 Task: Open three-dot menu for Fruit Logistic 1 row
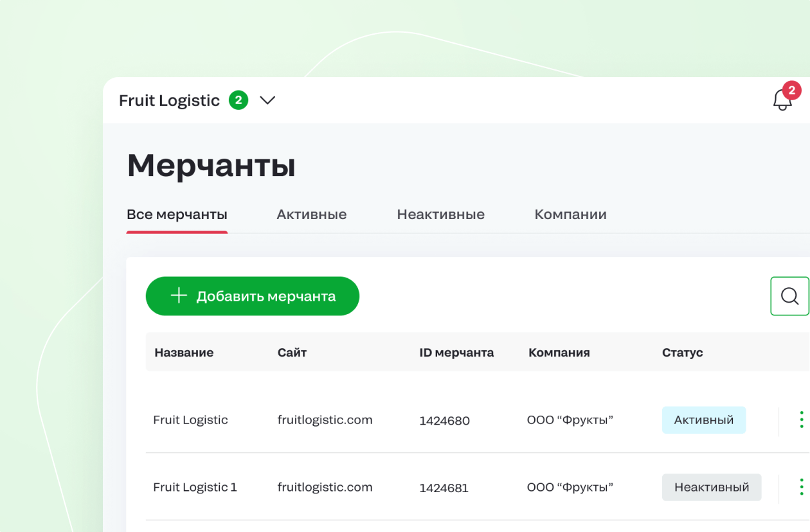[x=801, y=487]
